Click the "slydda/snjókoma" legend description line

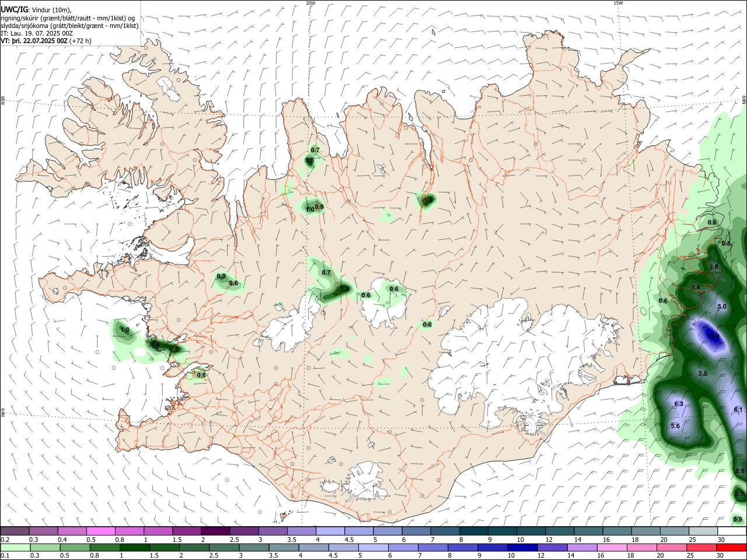pyautogui.click(x=69, y=26)
